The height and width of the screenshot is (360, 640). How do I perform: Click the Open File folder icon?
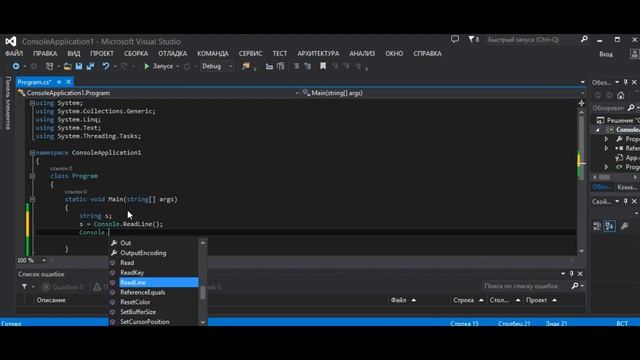click(x=67, y=66)
